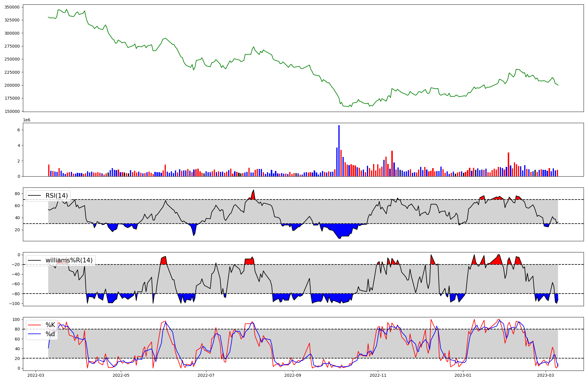Click the %K legend label

click(50, 325)
